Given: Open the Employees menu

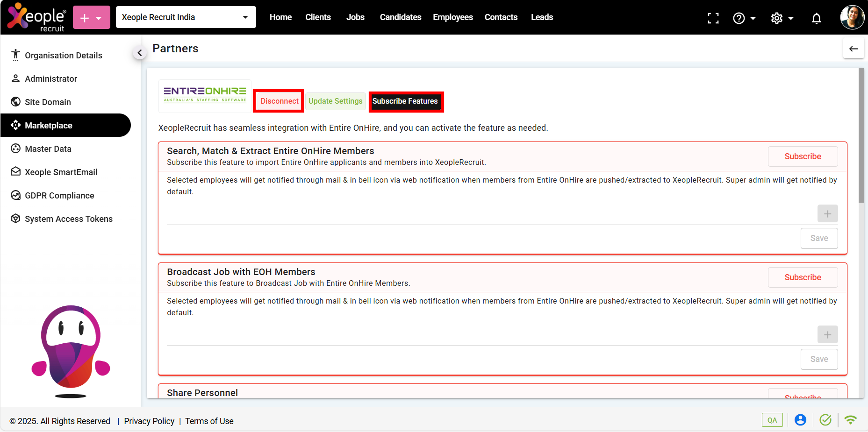Looking at the screenshot, I should coord(453,17).
